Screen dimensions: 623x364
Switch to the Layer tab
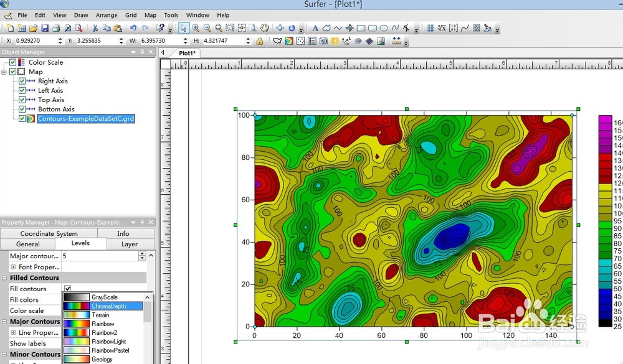point(130,244)
